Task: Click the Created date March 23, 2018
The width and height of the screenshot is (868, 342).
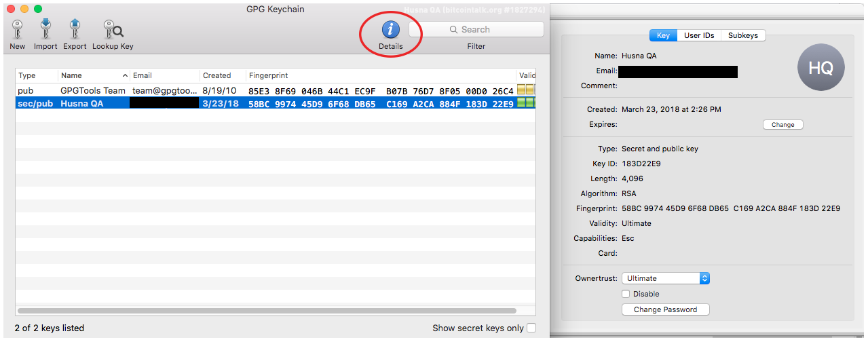Action: tap(671, 109)
